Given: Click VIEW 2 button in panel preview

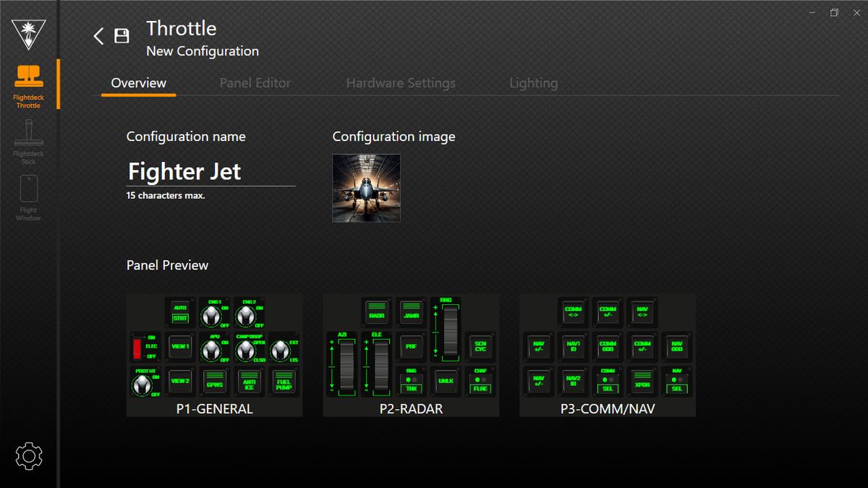Looking at the screenshot, I should pos(180,380).
